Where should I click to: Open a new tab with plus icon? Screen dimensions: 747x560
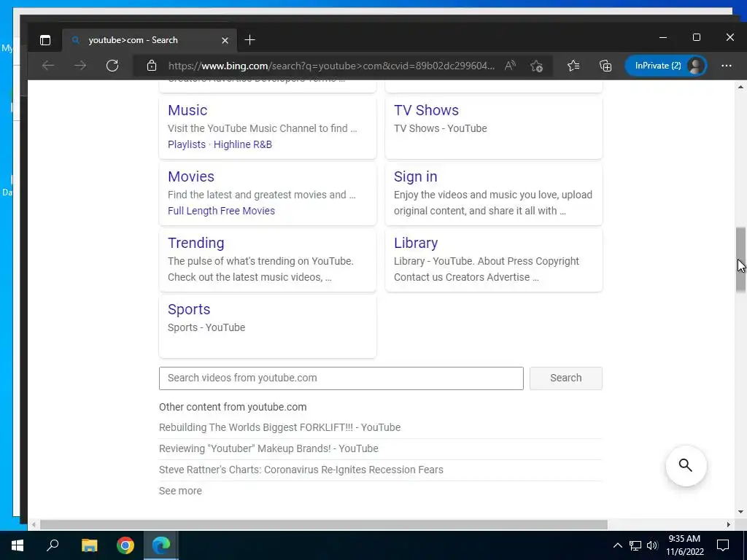click(x=249, y=40)
